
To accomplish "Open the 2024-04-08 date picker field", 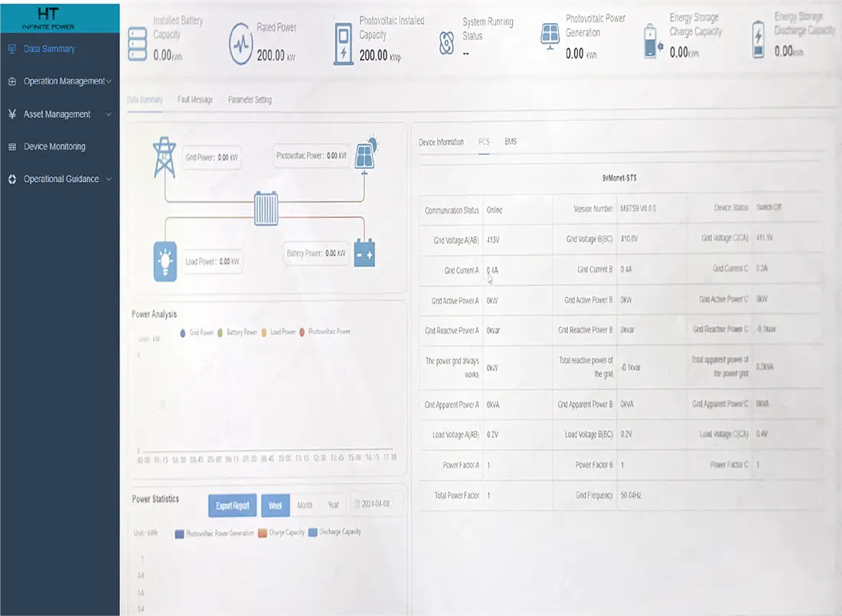I will click(375, 504).
